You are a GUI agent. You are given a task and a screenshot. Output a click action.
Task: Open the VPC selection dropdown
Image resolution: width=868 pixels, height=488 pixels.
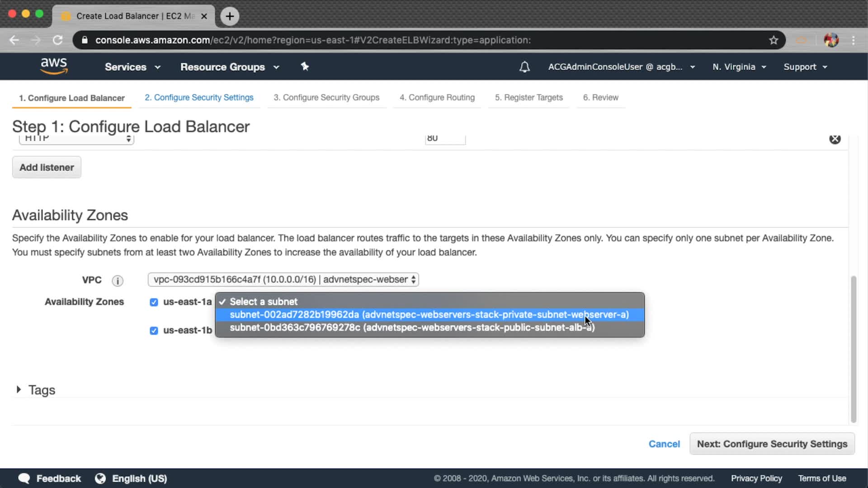click(x=283, y=280)
